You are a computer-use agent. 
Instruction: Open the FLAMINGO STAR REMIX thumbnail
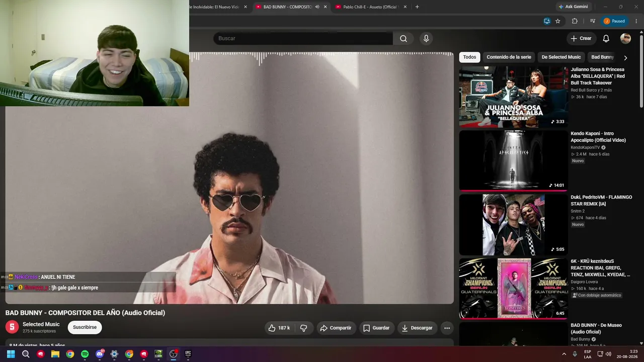(513, 225)
